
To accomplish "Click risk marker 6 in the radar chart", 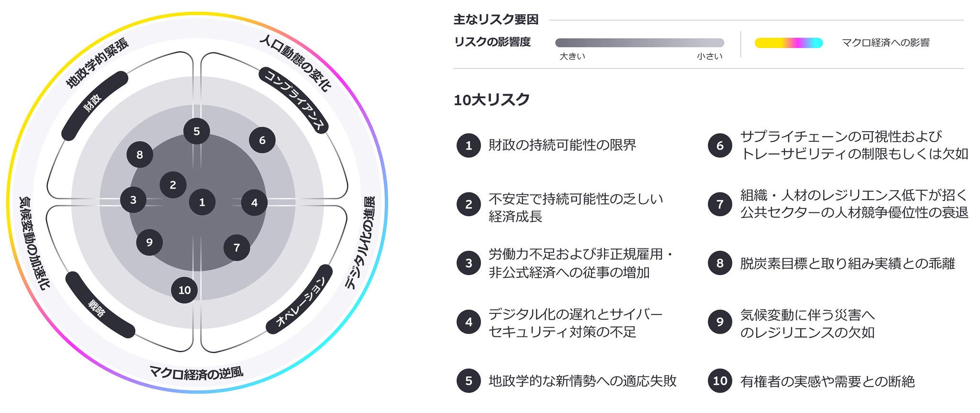I will [262, 140].
